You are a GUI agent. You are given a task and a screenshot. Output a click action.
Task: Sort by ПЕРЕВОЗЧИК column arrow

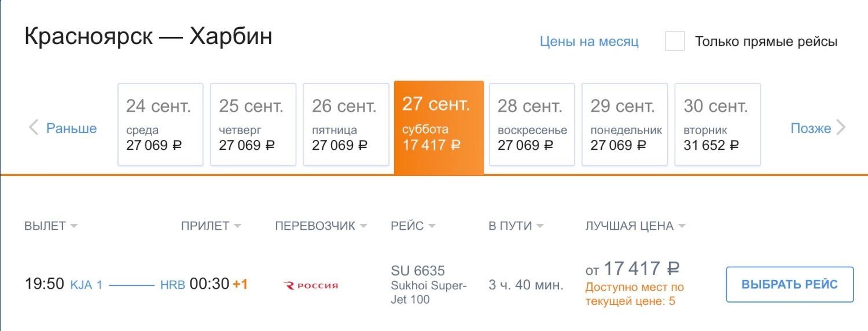[363, 226]
